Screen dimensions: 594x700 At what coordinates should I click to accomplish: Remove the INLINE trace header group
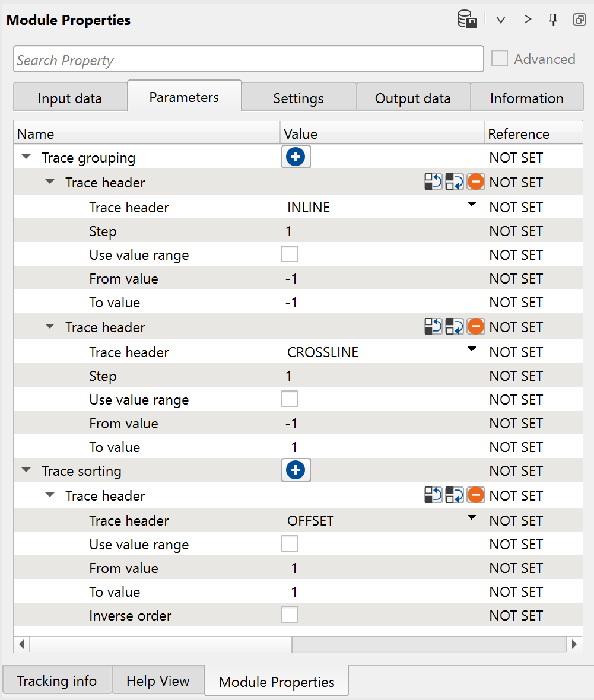476,182
